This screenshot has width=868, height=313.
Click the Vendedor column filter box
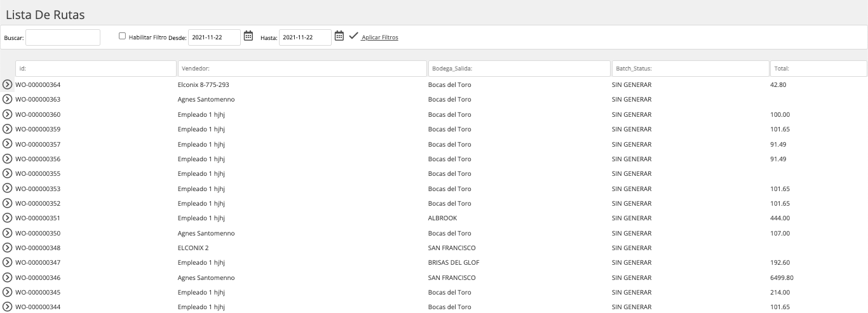click(x=302, y=68)
